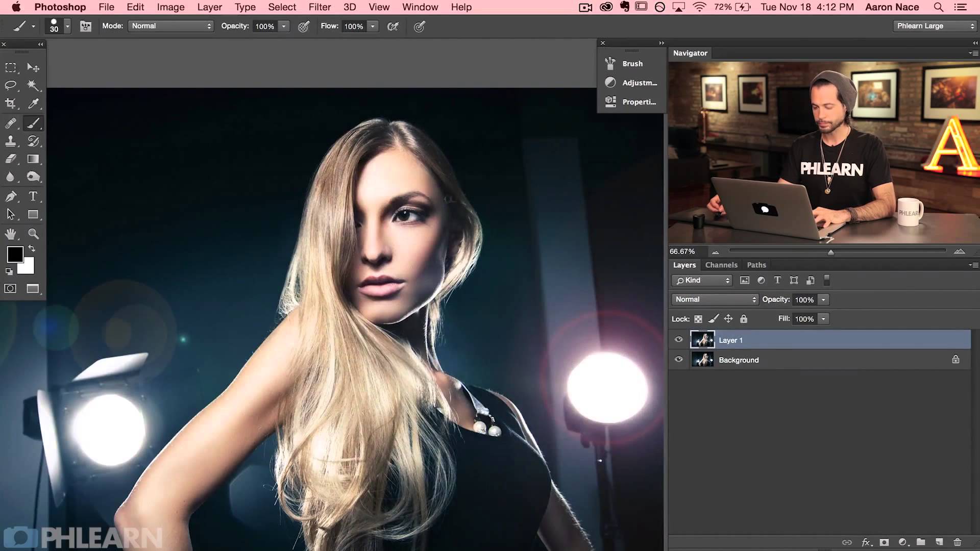
Task: Open the layer Fill dropdown arrow
Action: (x=823, y=319)
